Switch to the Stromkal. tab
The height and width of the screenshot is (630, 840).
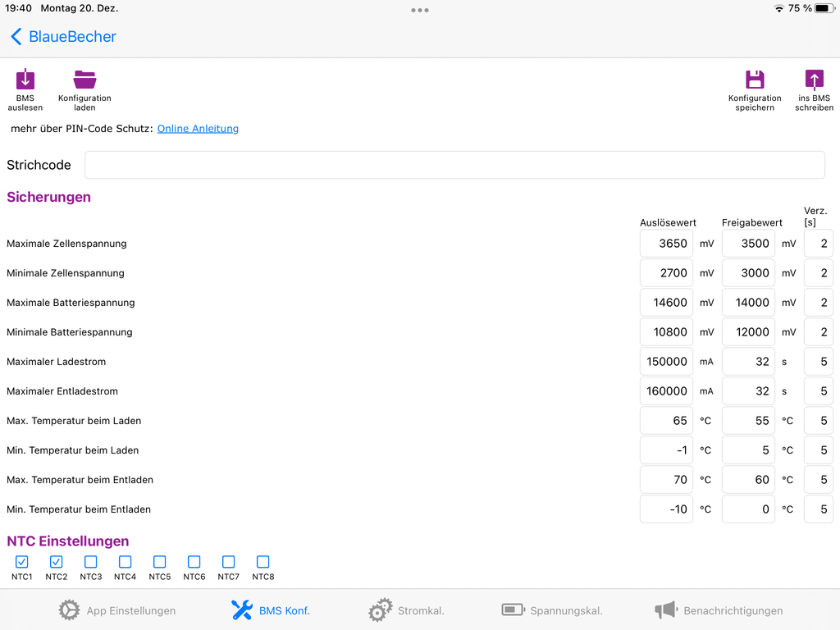(x=407, y=610)
